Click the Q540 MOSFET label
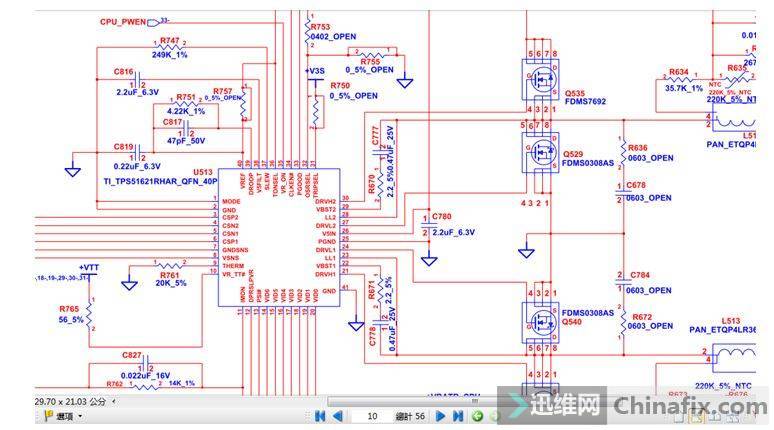Screen dimensions: 774x430 pos(572,322)
